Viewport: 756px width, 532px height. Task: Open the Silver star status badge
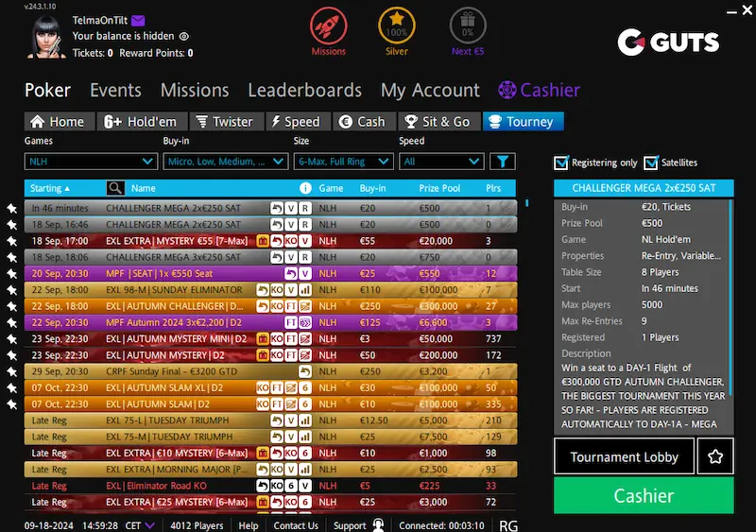(396, 26)
